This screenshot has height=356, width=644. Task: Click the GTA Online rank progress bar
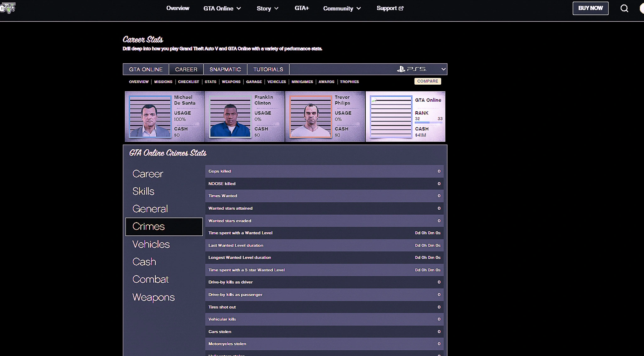429,122
